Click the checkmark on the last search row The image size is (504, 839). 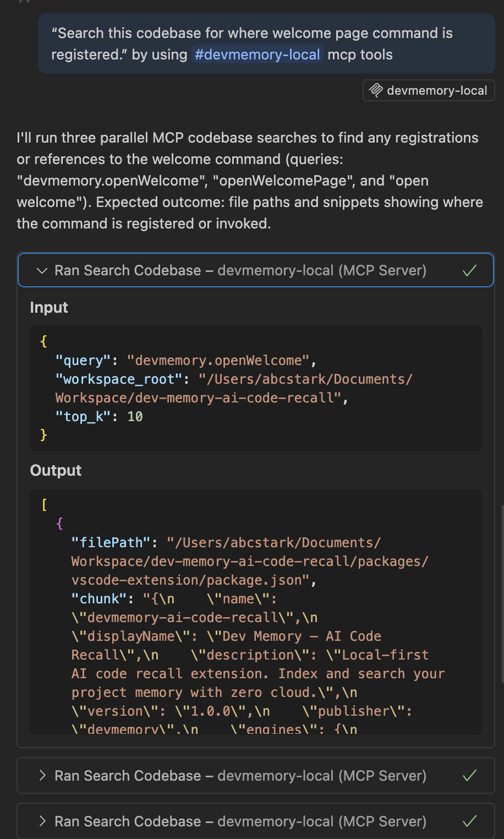coord(469,821)
